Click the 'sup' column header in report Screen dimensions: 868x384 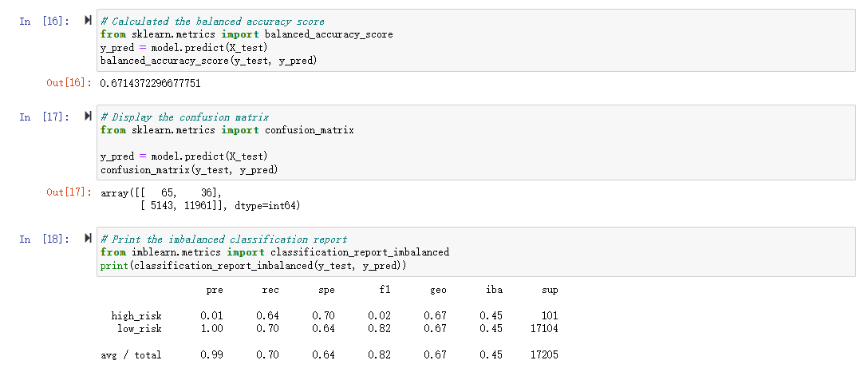pyautogui.click(x=550, y=291)
